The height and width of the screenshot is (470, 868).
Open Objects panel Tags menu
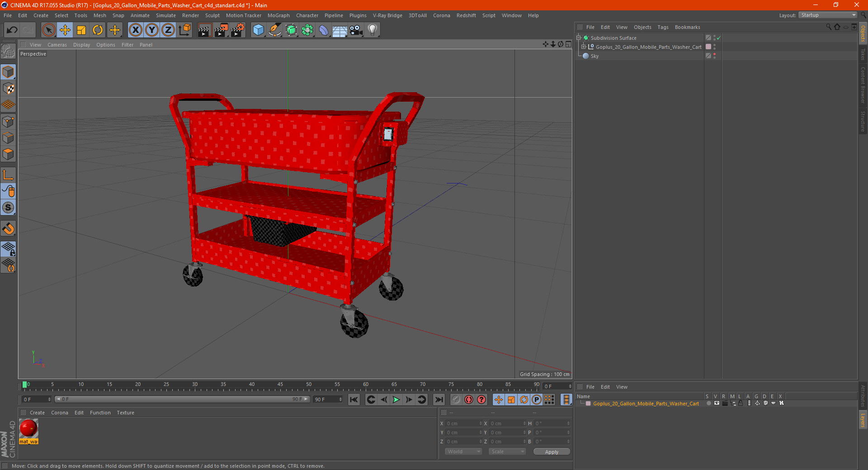(663, 27)
